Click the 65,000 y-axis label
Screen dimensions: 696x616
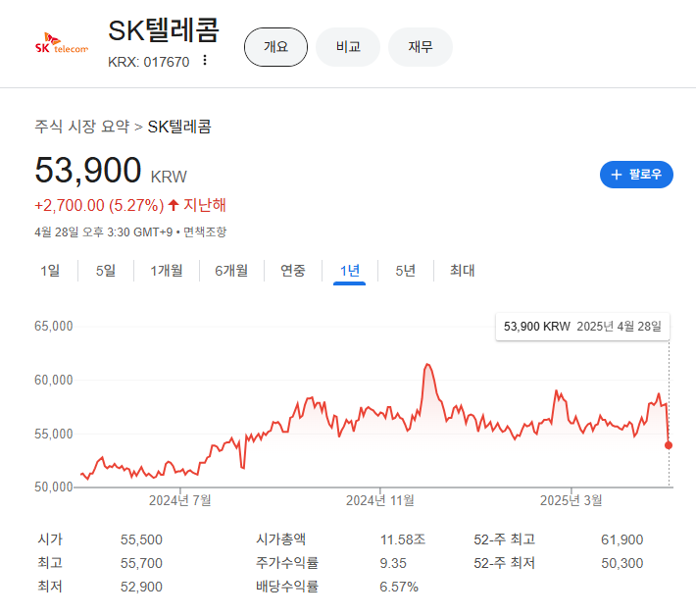(x=54, y=326)
